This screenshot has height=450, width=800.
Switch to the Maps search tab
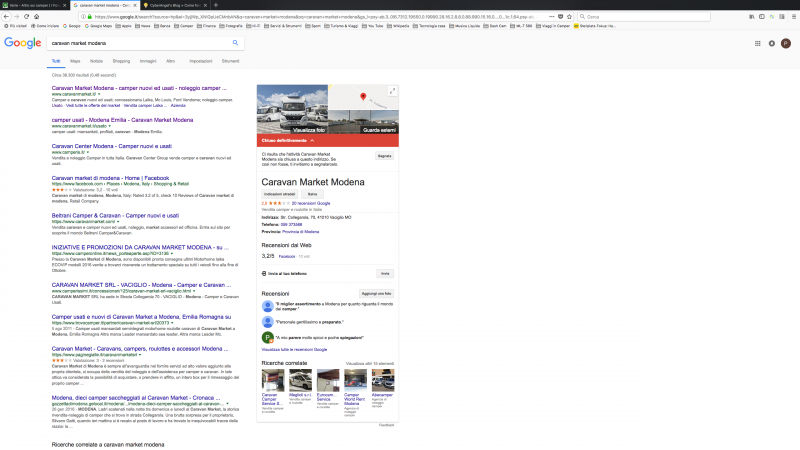point(75,61)
